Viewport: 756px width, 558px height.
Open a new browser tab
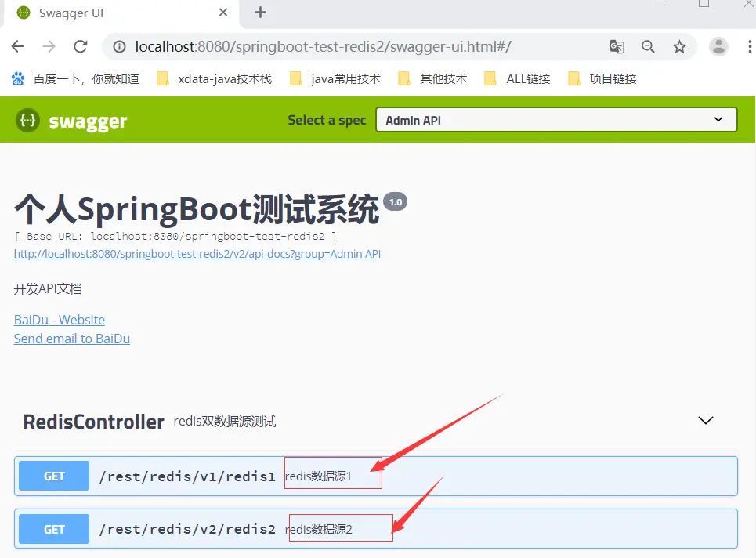[259, 13]
